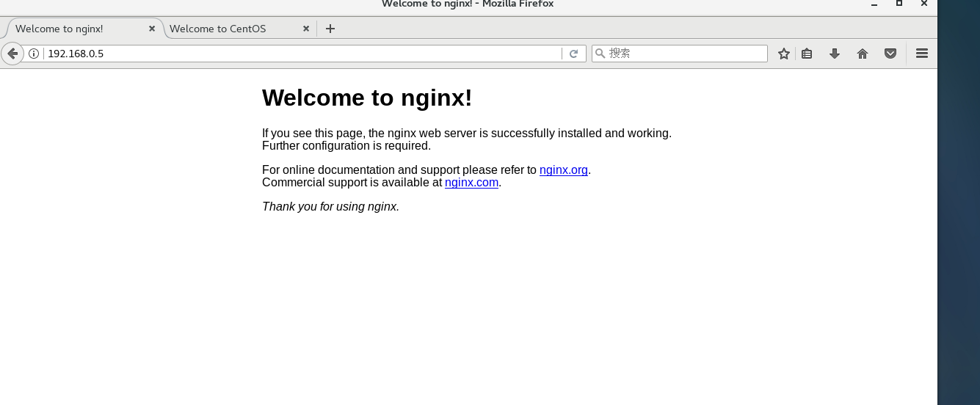Close the Welcome to nginx! tab
This screenshot has width=980, height=405.
pos(152,29)
